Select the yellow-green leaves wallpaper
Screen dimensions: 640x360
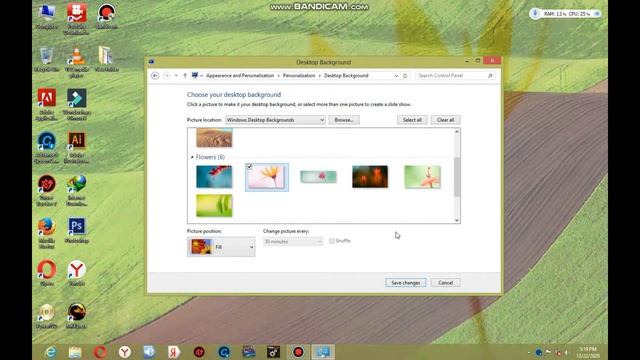[x=214, y=205]
